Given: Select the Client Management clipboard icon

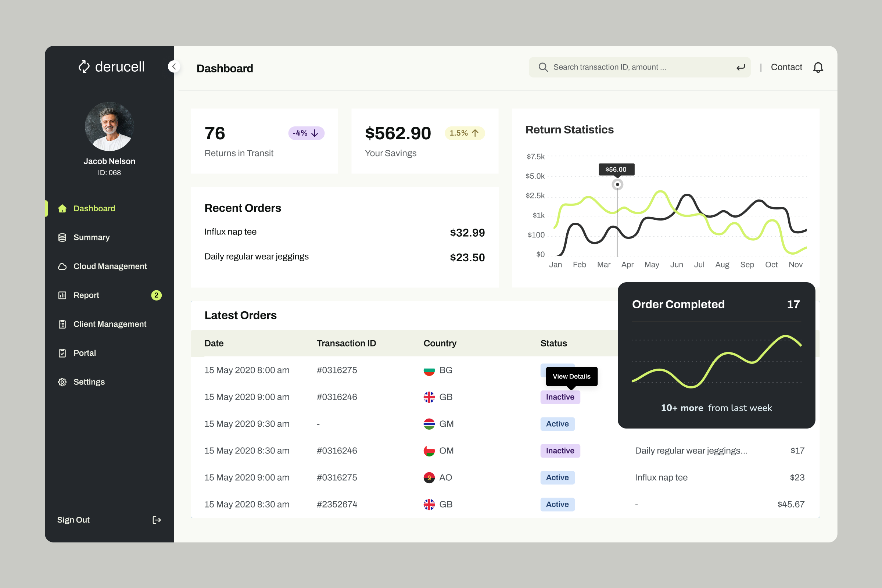Looking at the screenshot, I should pos(62,324).
